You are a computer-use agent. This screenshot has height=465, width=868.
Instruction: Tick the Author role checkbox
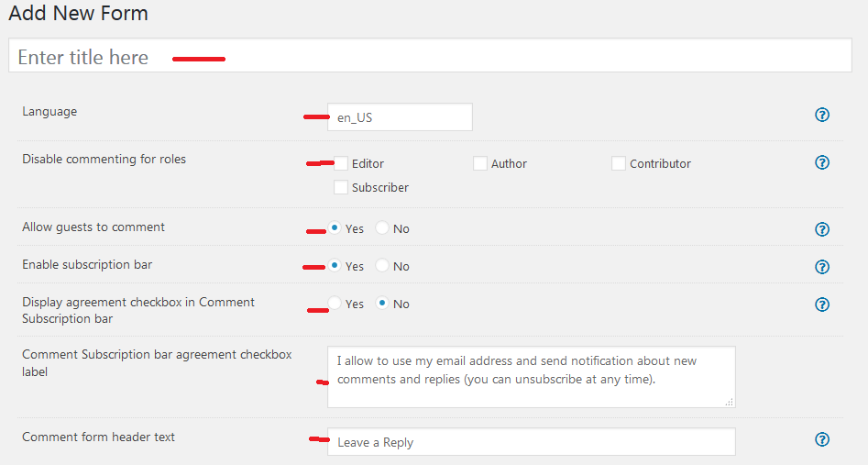click(x=480, y=163)
